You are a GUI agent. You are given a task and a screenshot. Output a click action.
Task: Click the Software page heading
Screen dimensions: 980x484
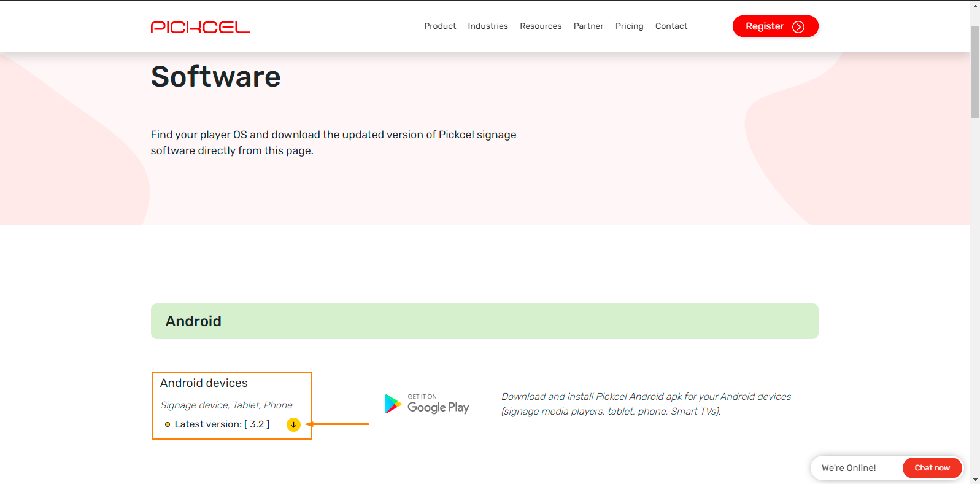(x=216, y=77)
